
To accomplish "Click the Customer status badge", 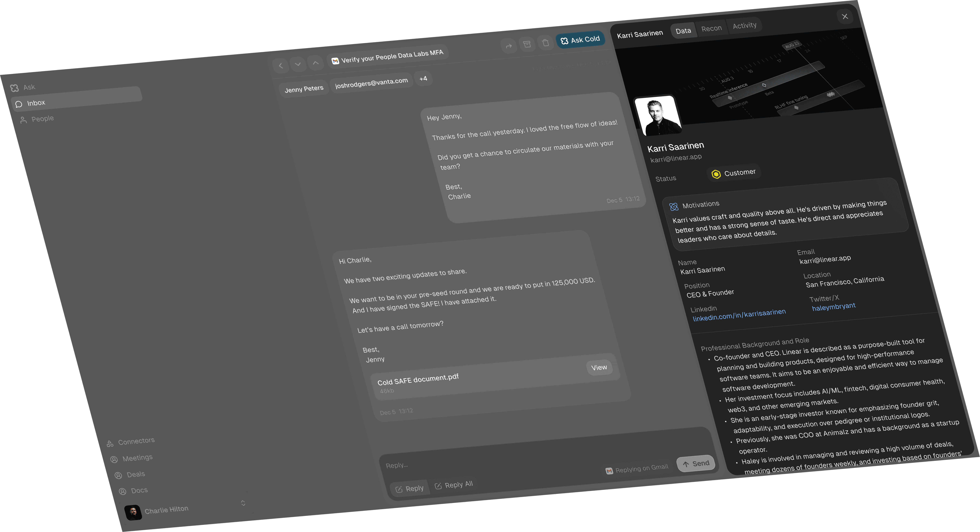I will pos(734,173).
